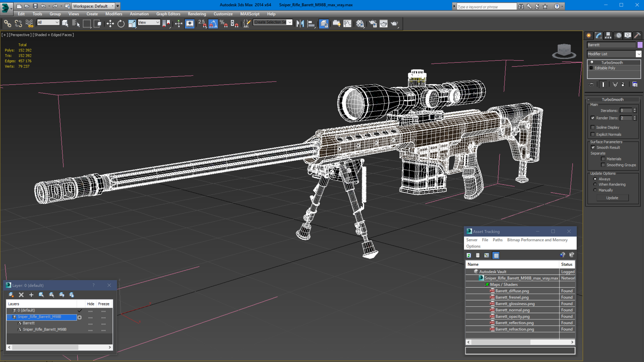Select the Manually update radio option
This screenshot has height=362, width=644.
click(595, 190)
